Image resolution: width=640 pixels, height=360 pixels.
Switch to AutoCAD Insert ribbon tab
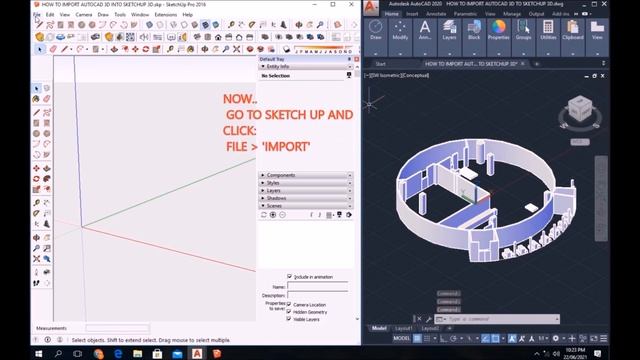(x=412, y=14)
